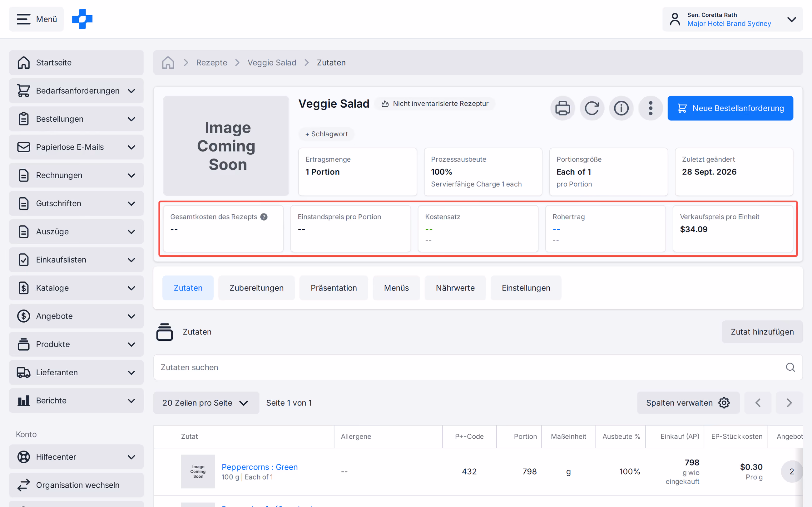Open the hamburger Menü button
812x507 pixels.
pyautogui.click(x=36, y=19)
